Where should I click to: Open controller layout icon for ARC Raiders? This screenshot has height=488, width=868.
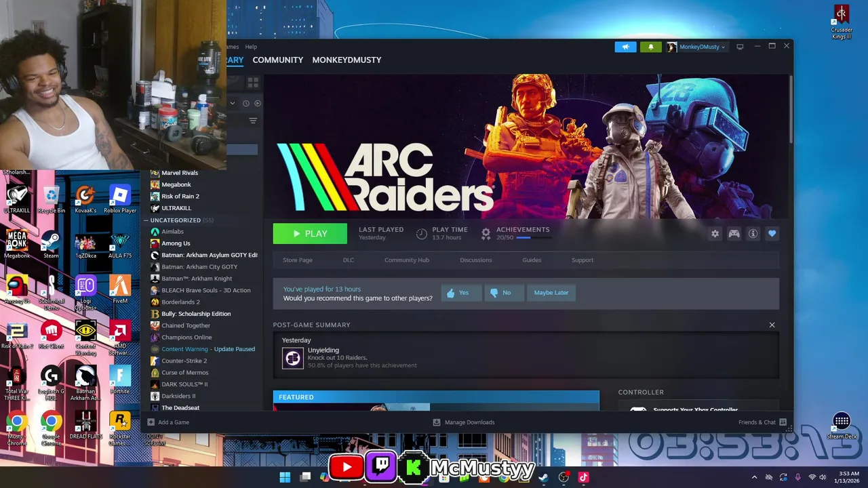734,234
